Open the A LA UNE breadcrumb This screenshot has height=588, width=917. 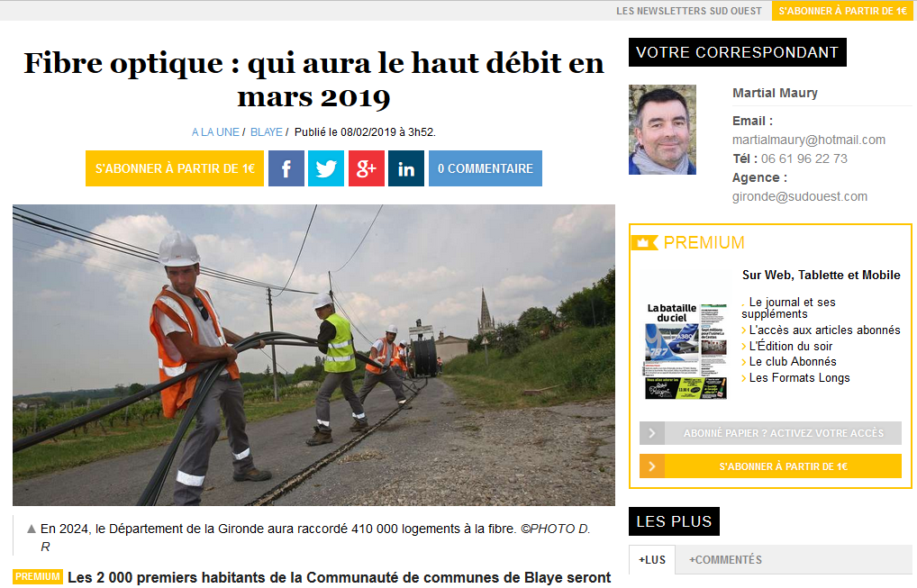[215, 132]
